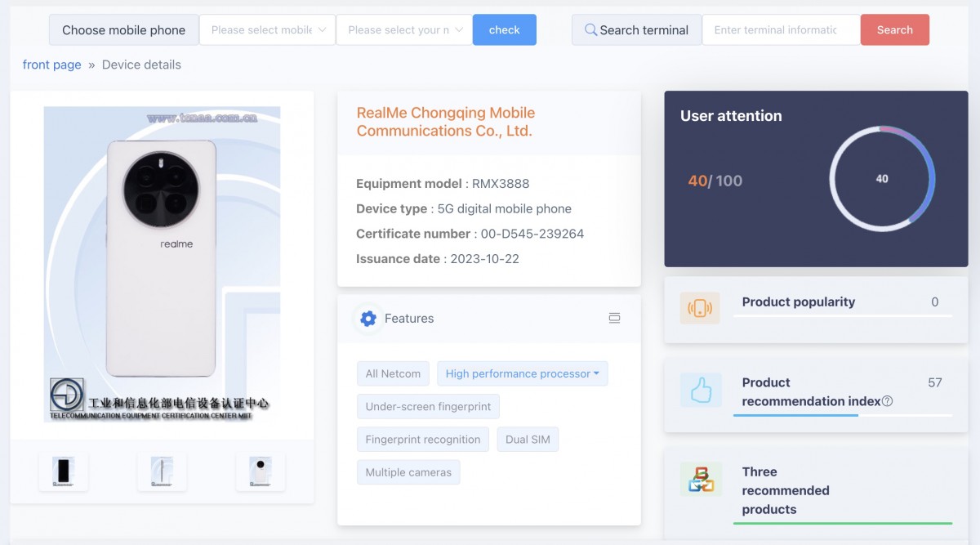Click the magnifier icon in Search terminal
The width and height of the screenshot is (980, 545).
point(590,30)
